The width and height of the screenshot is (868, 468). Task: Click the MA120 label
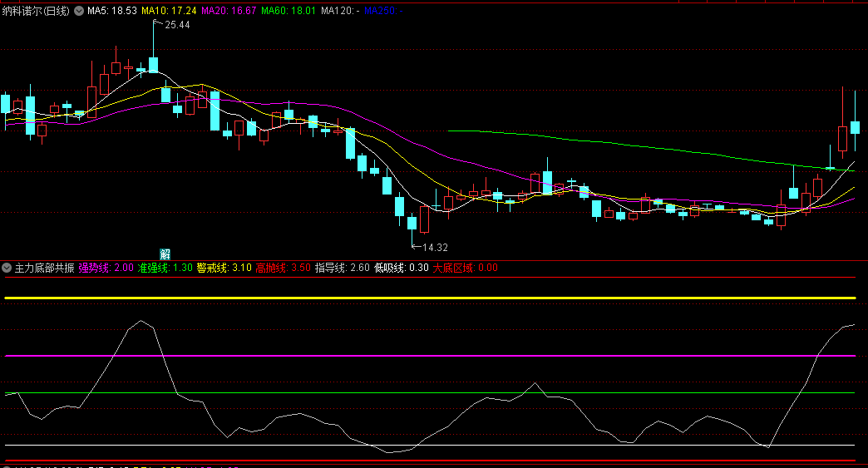pyautogui.click(x=340, y=11)
